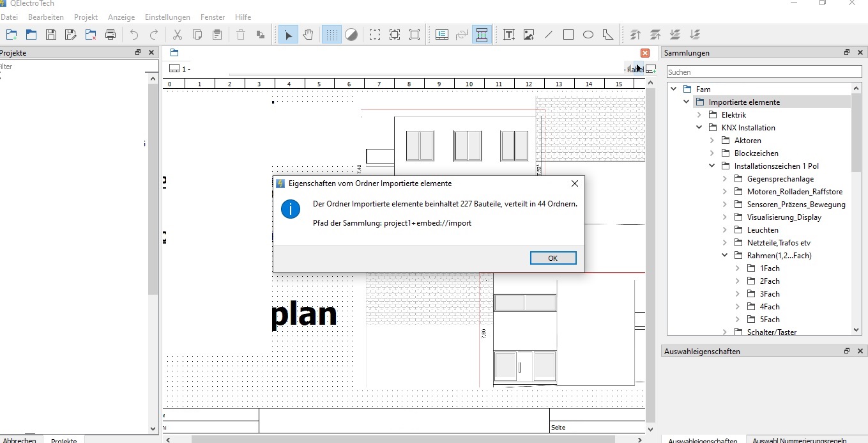Screen dimensions: 868x443
Task: Toggle the conductor creation mode button
Action: [x=482, y=35]
